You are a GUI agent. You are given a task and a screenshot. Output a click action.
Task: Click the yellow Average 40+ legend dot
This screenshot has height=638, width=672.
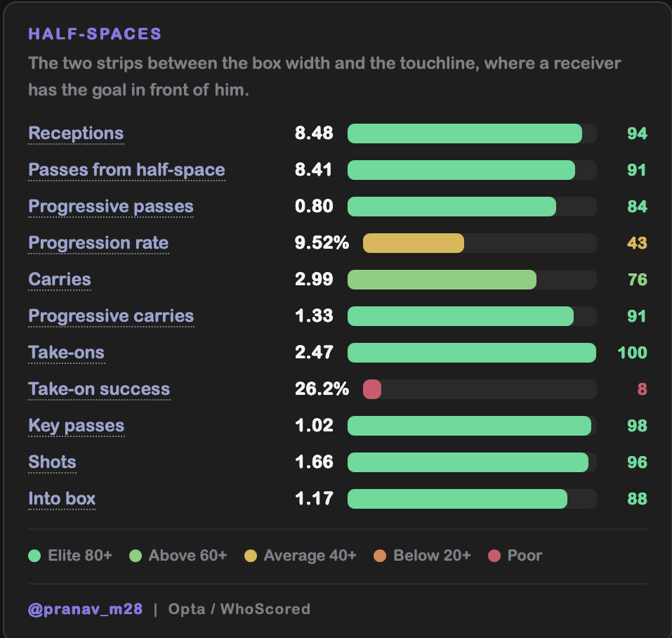(251, 556)
